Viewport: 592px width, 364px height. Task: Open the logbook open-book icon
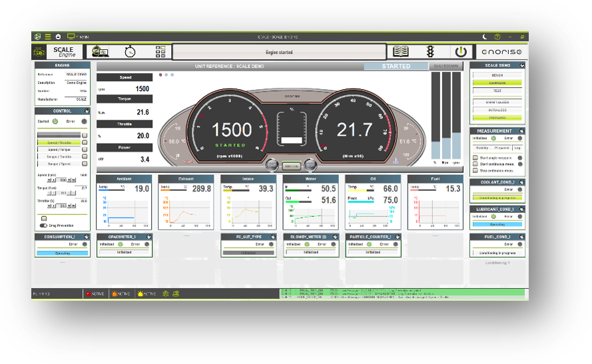tap(401, 51)
